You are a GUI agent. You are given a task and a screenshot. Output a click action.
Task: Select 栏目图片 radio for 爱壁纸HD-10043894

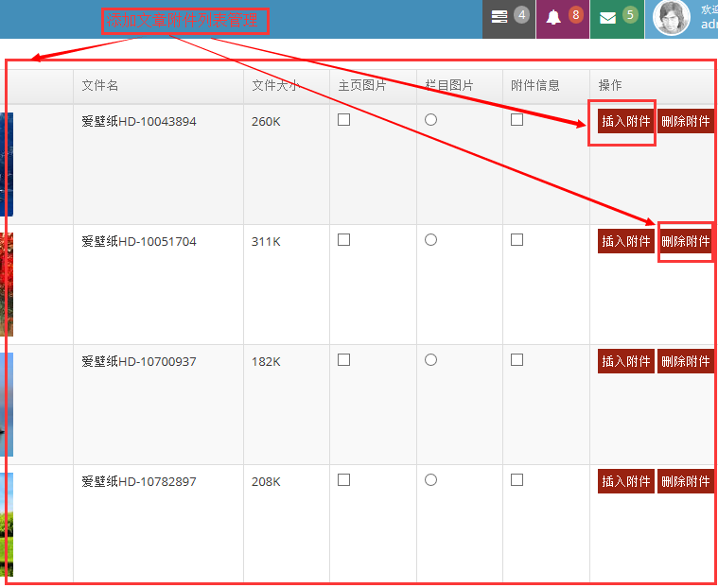[x=430, y=120]
